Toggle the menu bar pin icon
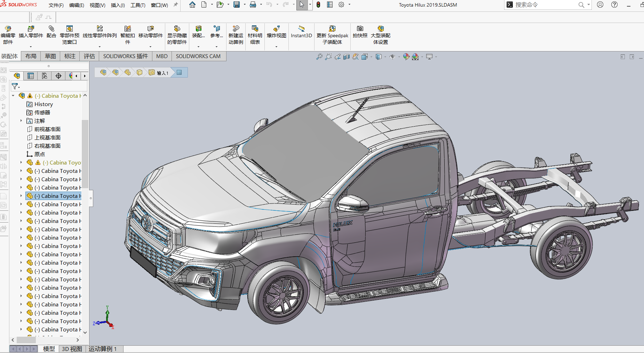 pos(176,5)
